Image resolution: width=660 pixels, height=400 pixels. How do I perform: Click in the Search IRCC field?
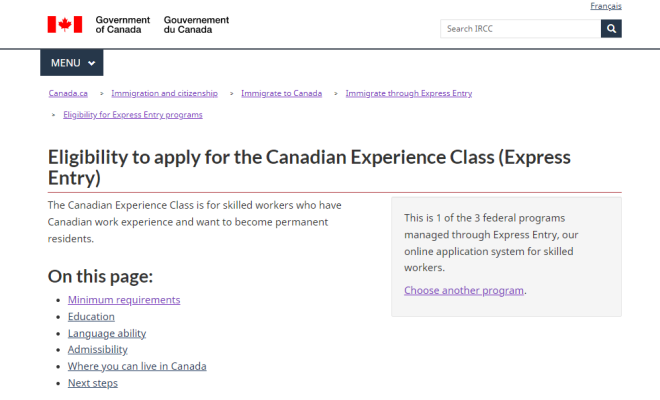point(520,29)
